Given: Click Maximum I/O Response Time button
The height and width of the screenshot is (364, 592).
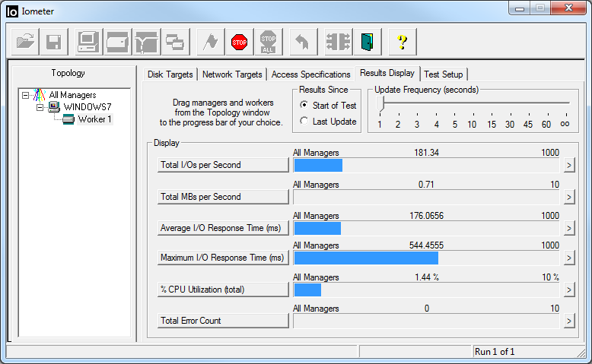Looking at the screenshot, I should tap(223, 258).
